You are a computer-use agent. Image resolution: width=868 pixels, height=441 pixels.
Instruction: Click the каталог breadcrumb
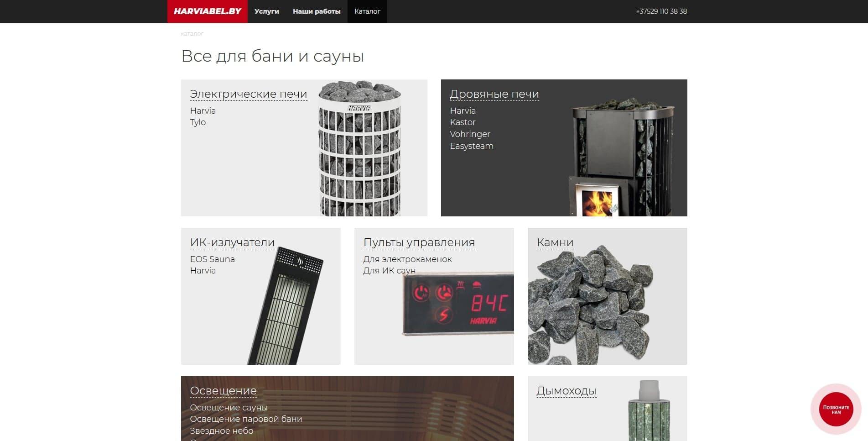pos(192,33)
